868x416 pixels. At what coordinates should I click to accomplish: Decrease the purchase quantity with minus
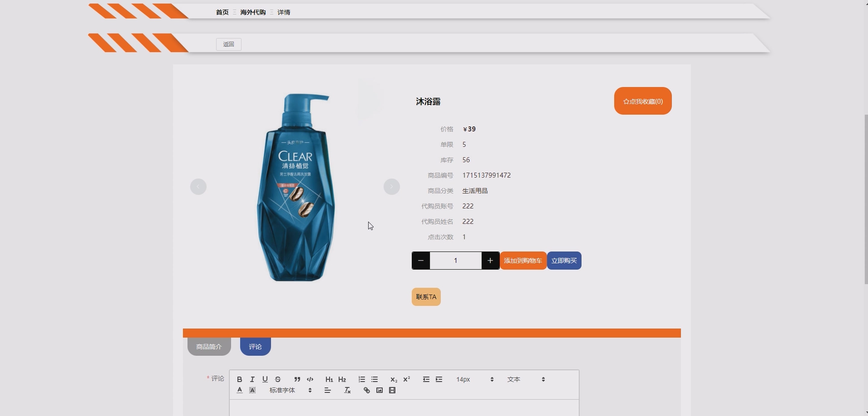[x=420, y=261]
